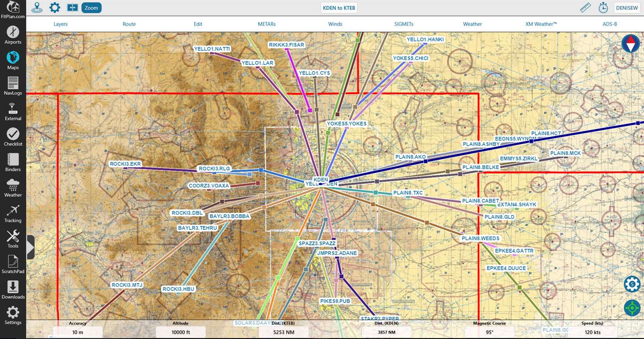This screenshot has height=339, width=644.
Task: Click the DENISEW user button
Action: tap(627, 8)
